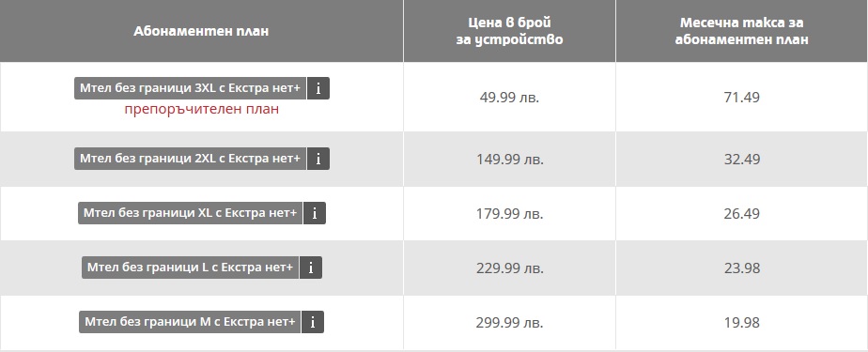
Task: Select the 149.99 лв. device price
Action: (510, 160)
